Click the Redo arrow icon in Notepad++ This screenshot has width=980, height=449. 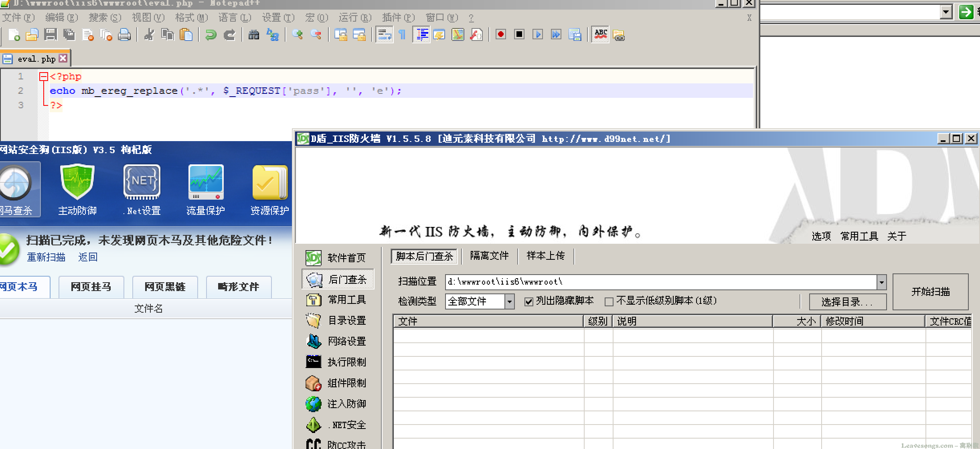coord(229,35)
